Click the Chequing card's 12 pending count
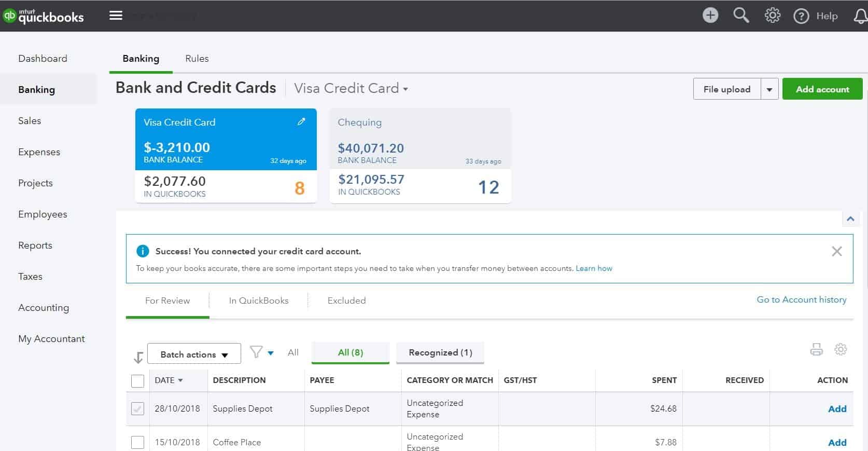 coord(488,187)
